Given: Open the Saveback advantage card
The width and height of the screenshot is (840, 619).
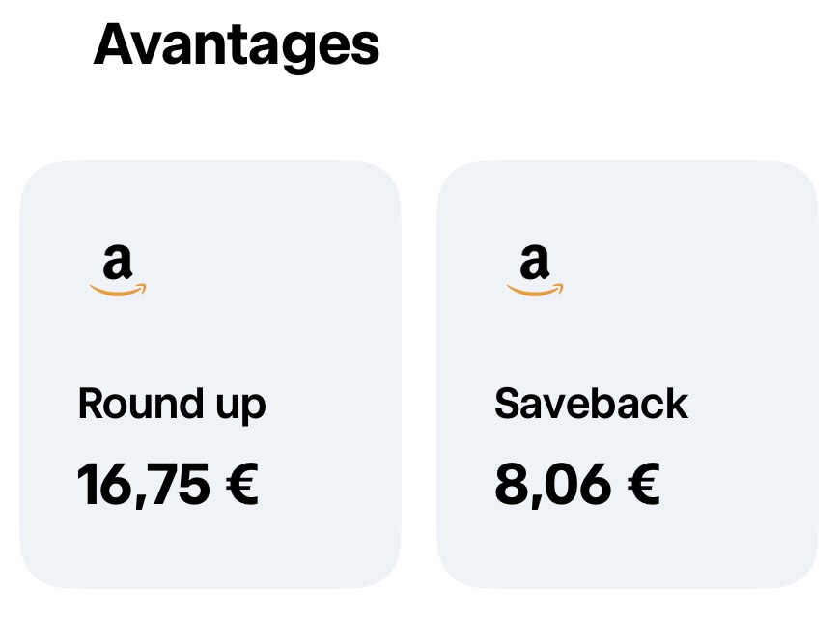Looking at the screenshot, I should coord(628,374).
